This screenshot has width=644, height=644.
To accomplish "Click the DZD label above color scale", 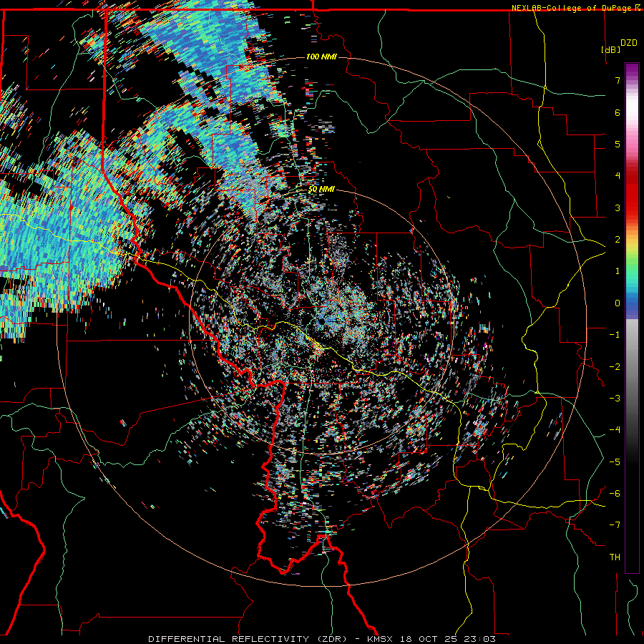I will pos(628,43).
